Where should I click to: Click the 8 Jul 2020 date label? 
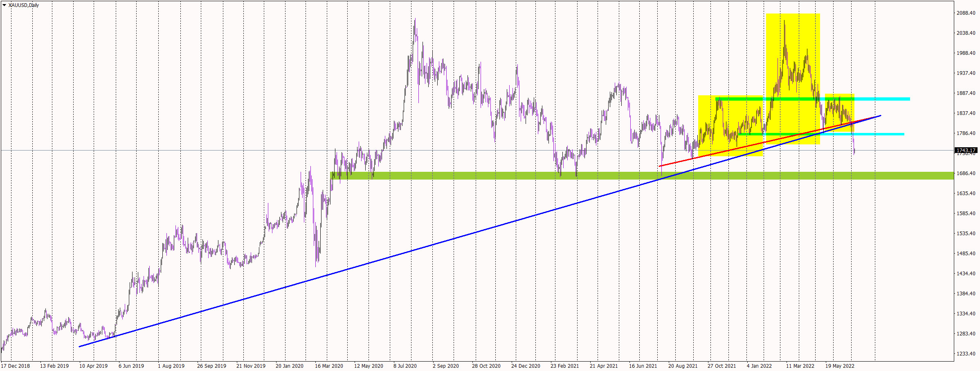click(x=405, y=366)
